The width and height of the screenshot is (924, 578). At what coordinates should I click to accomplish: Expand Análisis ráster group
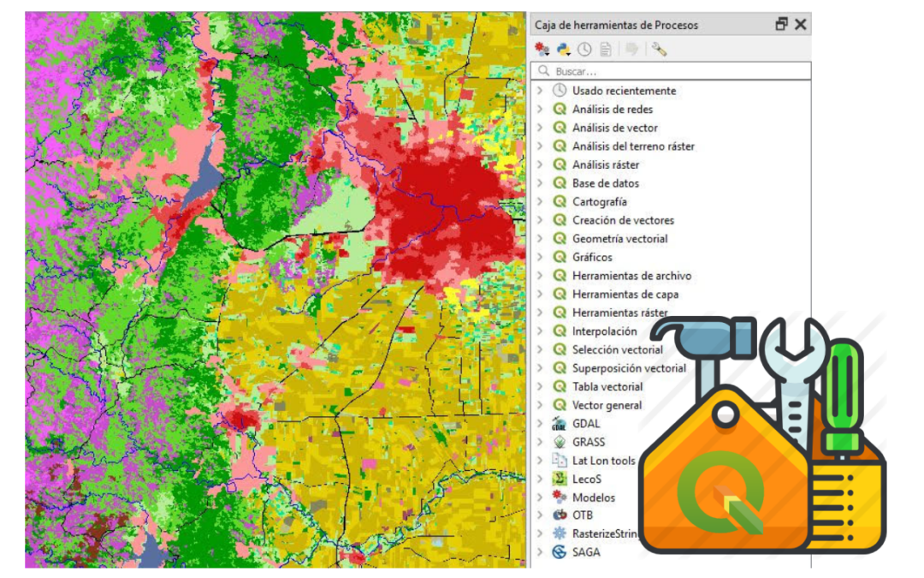click(540, 164)
